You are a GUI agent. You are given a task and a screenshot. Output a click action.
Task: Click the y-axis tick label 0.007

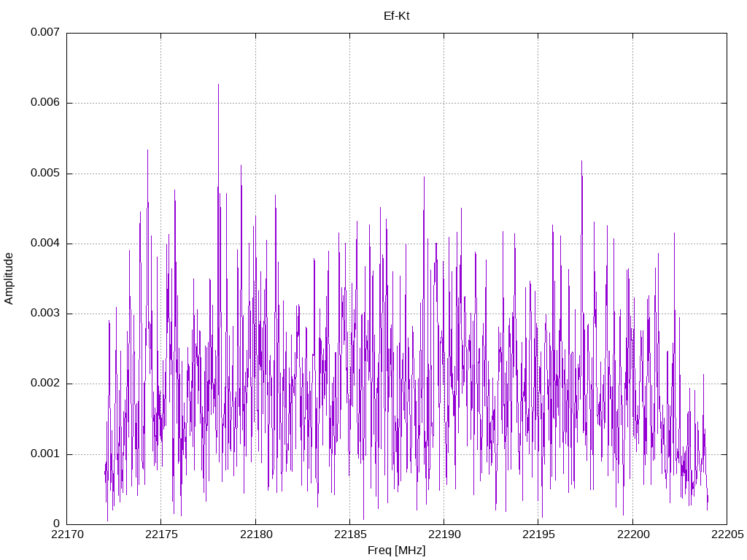click(45, 32)
